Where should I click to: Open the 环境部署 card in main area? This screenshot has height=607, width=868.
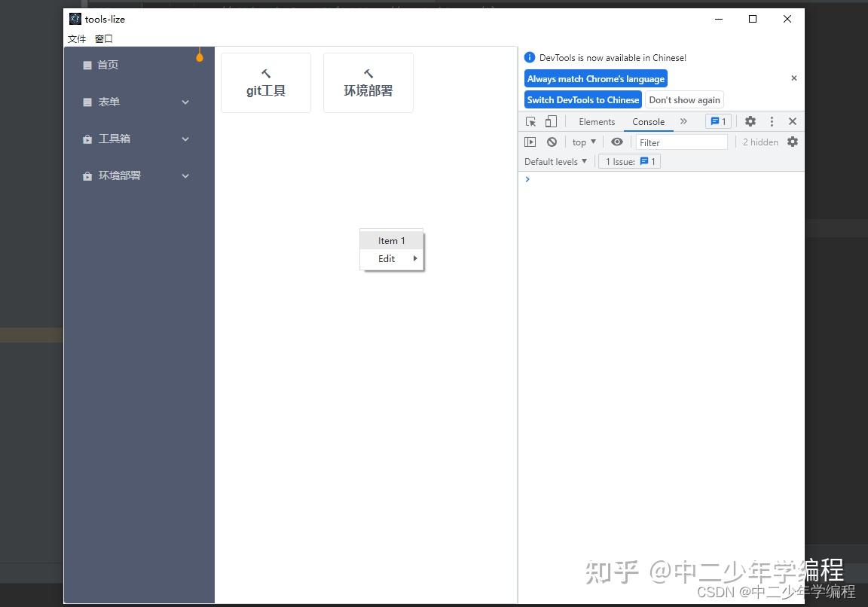point(368,83)
